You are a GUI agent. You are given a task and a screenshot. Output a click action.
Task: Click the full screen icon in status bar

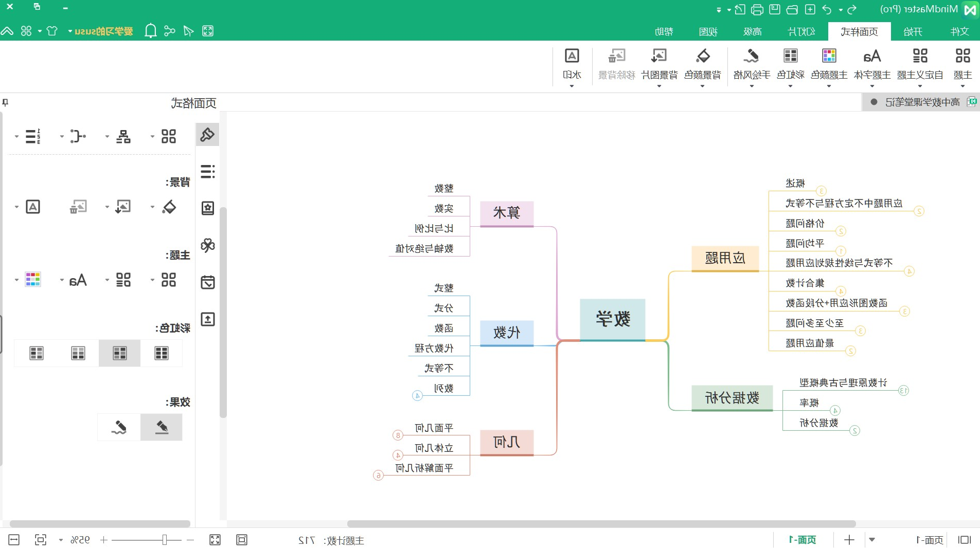[x=215, y=539]
